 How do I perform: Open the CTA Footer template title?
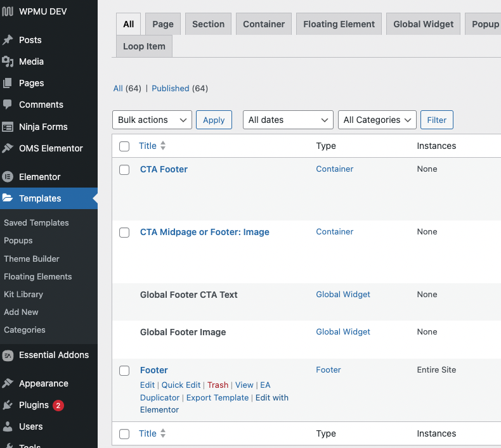pos(164,169)
